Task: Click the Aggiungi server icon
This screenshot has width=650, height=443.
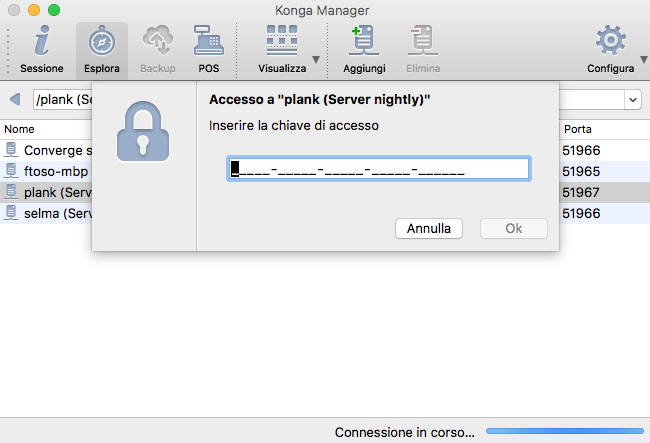Action: click(x=364, y=41)
